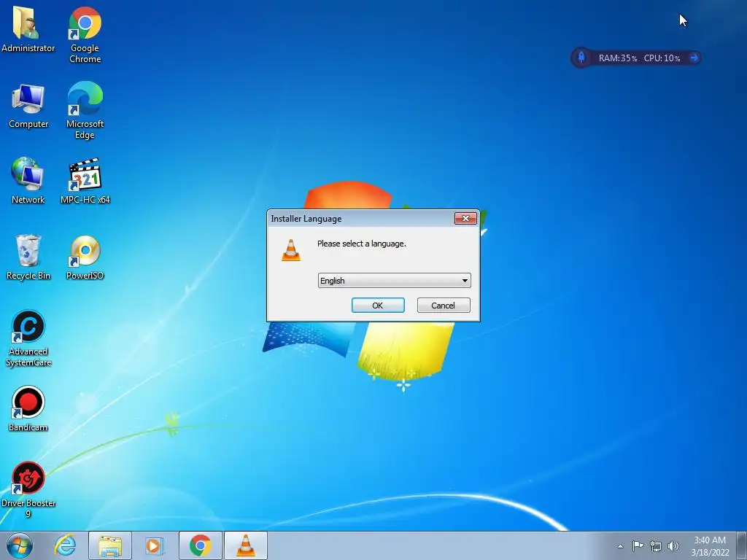Click the CPU:10% reading
The image size is (747, 560).
662,58
